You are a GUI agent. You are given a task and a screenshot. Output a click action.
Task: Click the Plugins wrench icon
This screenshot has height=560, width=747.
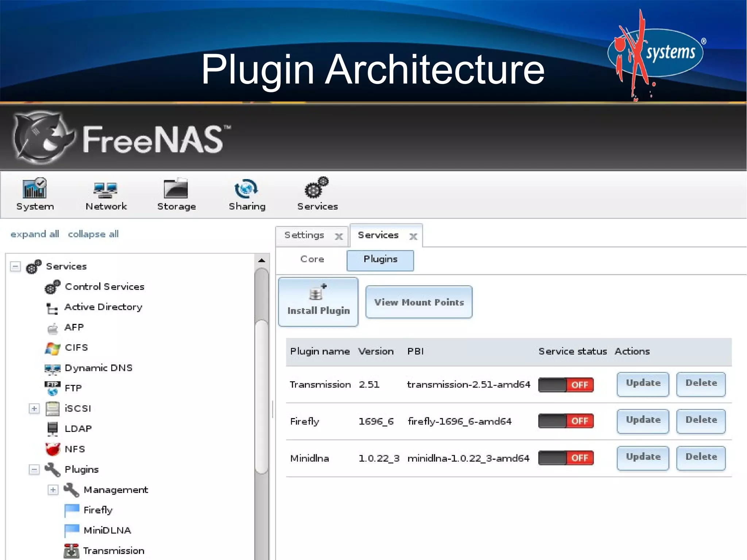point(53,470)
